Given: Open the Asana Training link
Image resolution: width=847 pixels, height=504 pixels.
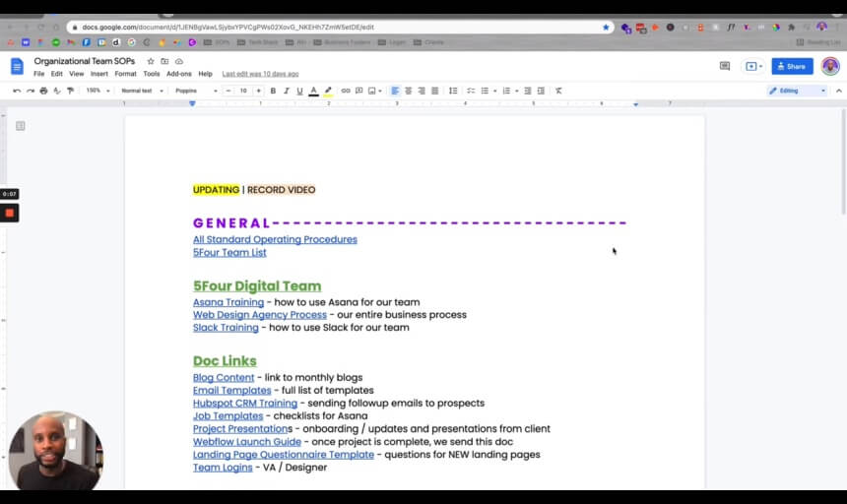Looking at the screenshot, I should [228, 302].
